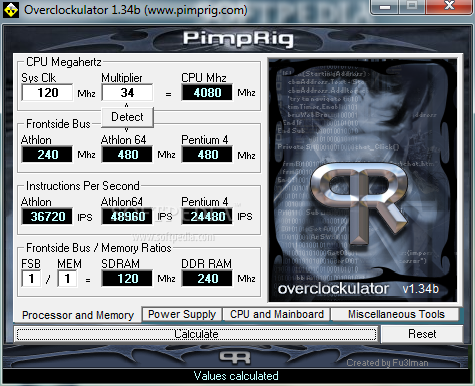The image size is (475, 386).
Task: Minimize the Overclockulator window
Action: coord(385,6)
